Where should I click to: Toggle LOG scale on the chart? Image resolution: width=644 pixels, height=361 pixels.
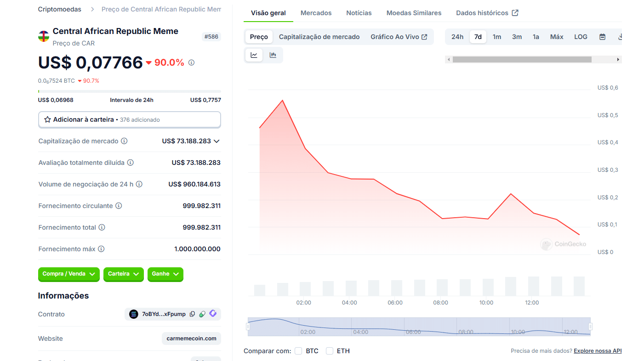[x=581, y=37]
